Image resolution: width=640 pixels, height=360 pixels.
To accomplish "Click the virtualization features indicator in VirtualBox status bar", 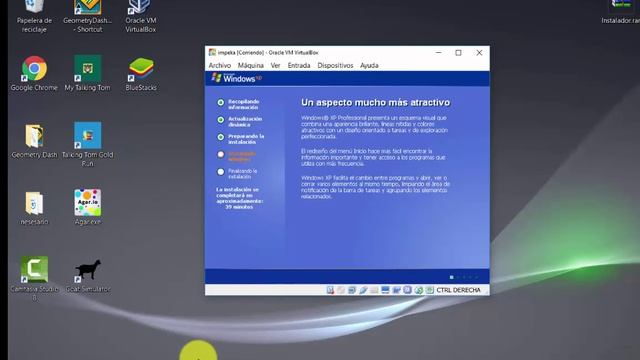I will pyautogui.click(x=407, y=290).
